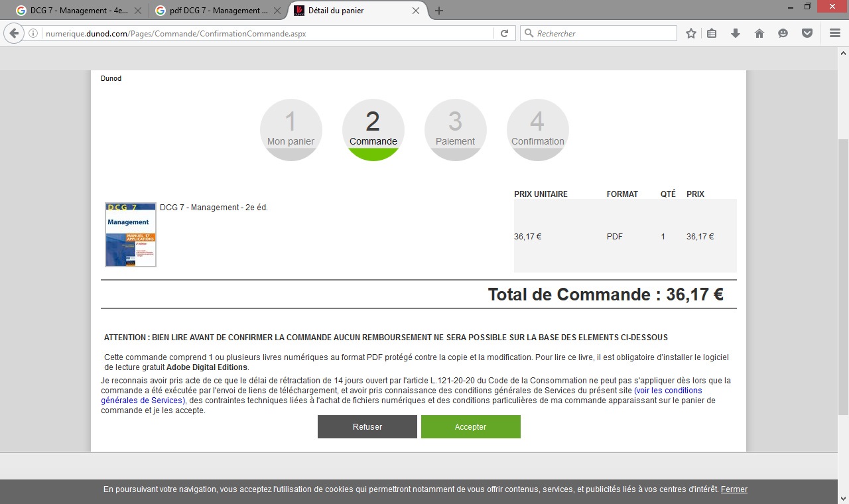
Task: Click the 'Paiement' step 3 circle
Action: (x=456, y=130)
